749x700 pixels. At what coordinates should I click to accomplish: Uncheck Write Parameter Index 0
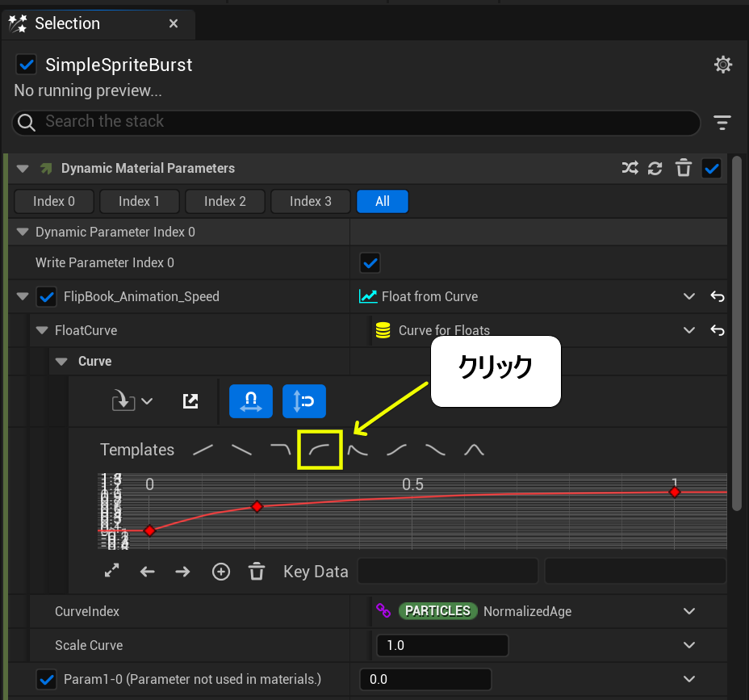click(x=370, y=262)
